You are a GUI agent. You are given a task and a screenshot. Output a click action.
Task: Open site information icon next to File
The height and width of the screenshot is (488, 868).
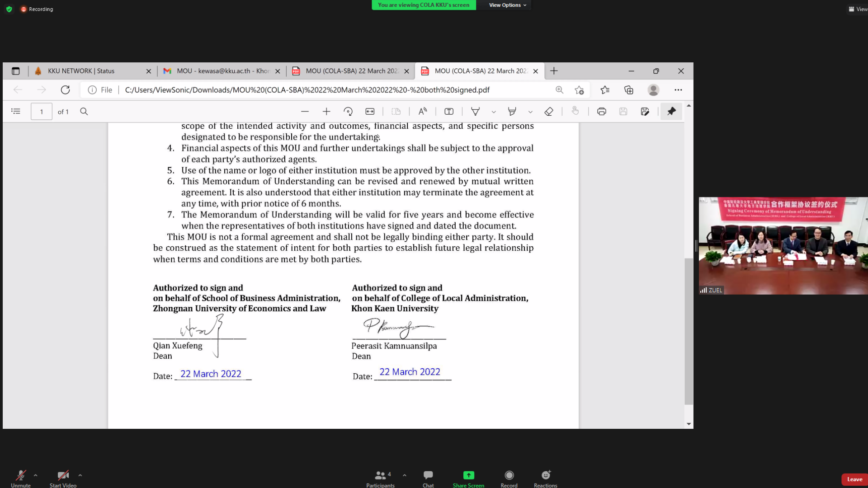click(x=92, y=90)
